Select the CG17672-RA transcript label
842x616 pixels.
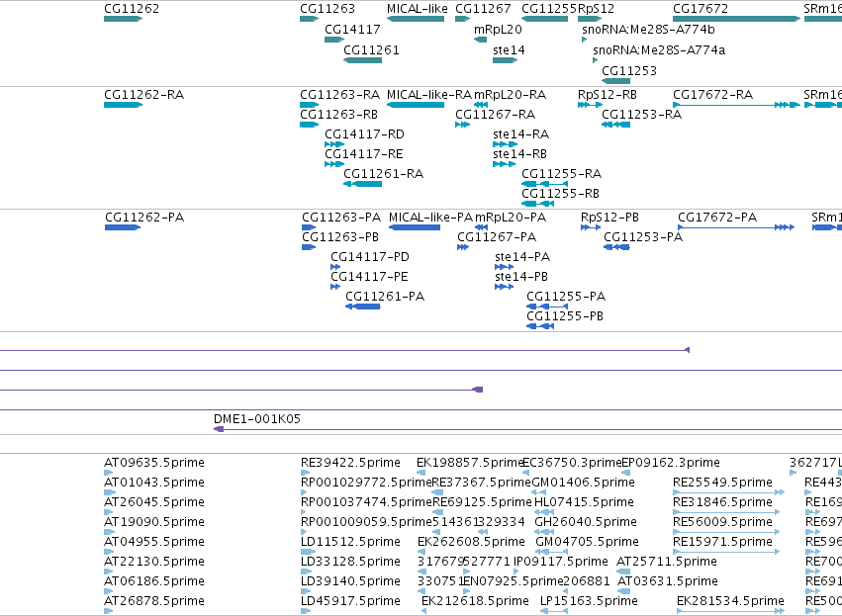tap(712, 95)
